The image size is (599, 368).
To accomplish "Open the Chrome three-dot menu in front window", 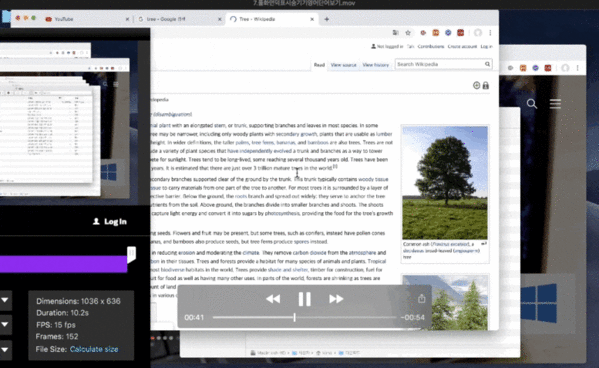I will [x=490, y=33].
